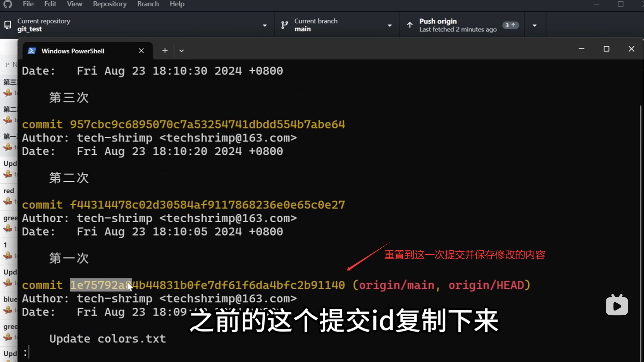
Task: Open push options dropdown arrow
Action: [535, 25]
